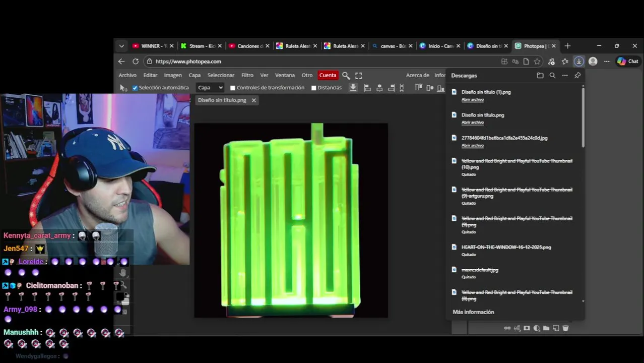This screenshot has height=363, width=644.
Task: Enable Controles de transformación checkbox
Action: pyautogui.click(x=233, y=88)
